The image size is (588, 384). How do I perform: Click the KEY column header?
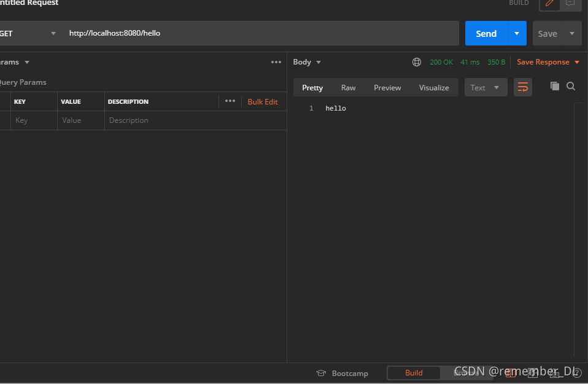20,102
